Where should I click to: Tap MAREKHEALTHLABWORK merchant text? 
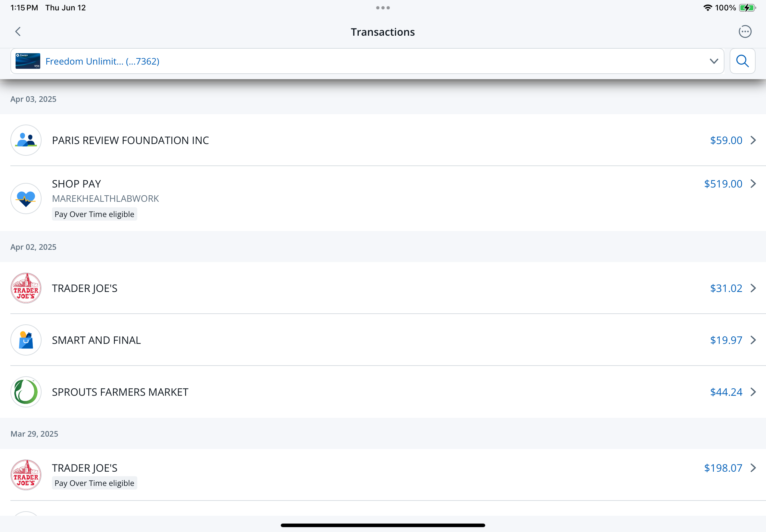point(105,199)
